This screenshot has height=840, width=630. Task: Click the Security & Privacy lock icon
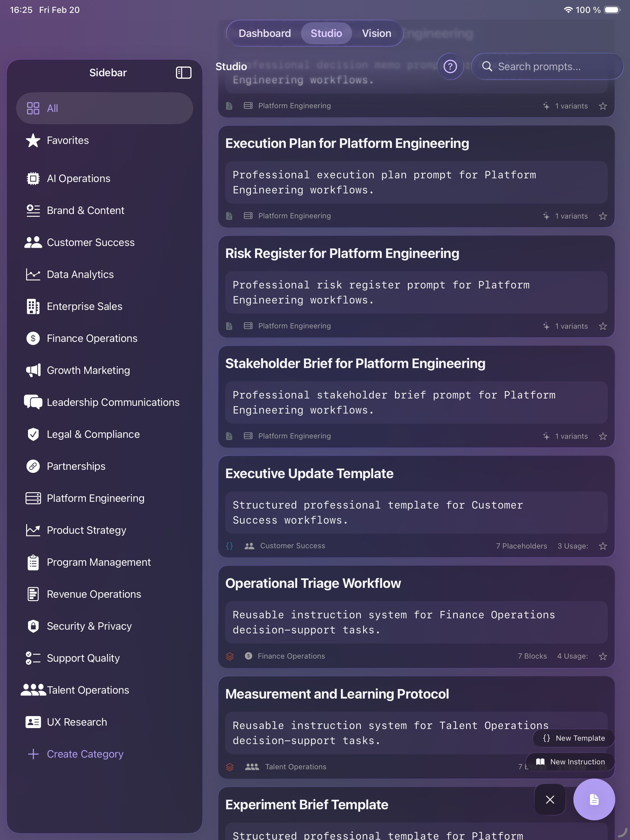[33, 626]
